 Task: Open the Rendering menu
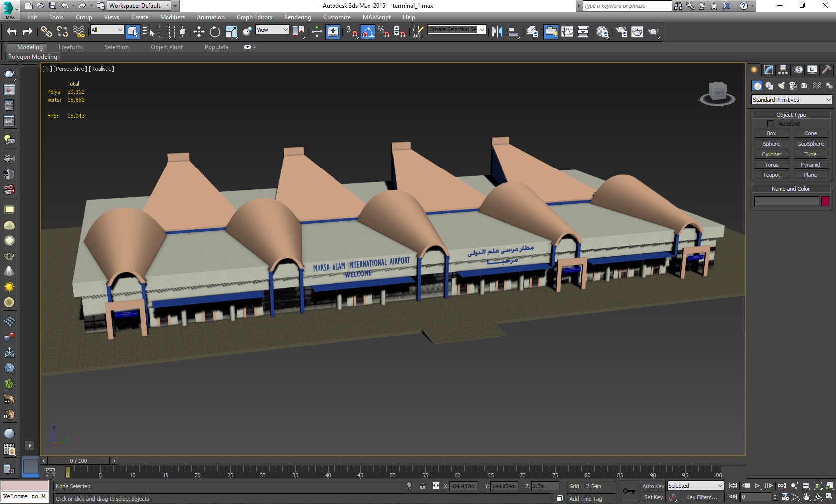point(298,17)
